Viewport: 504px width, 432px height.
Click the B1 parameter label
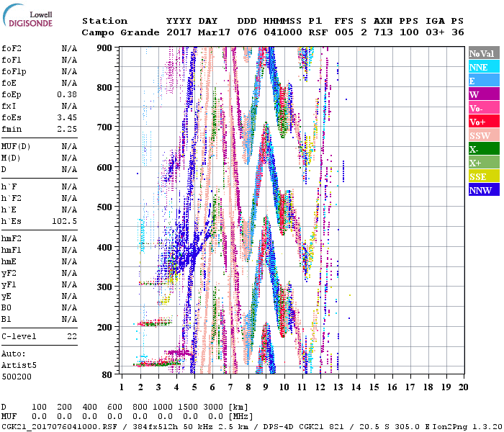(6, 319)
